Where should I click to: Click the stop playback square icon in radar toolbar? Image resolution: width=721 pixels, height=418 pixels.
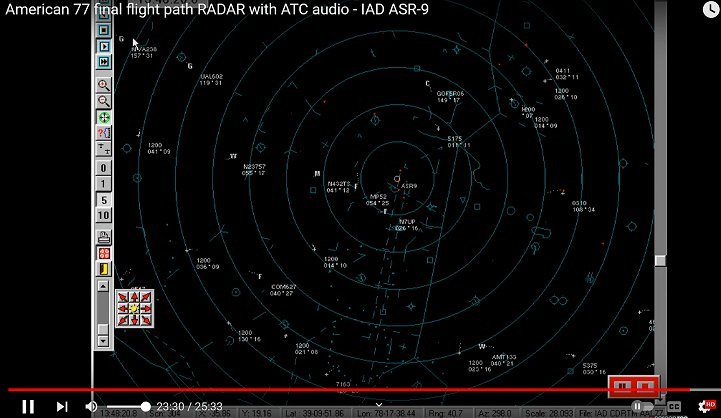104,30
